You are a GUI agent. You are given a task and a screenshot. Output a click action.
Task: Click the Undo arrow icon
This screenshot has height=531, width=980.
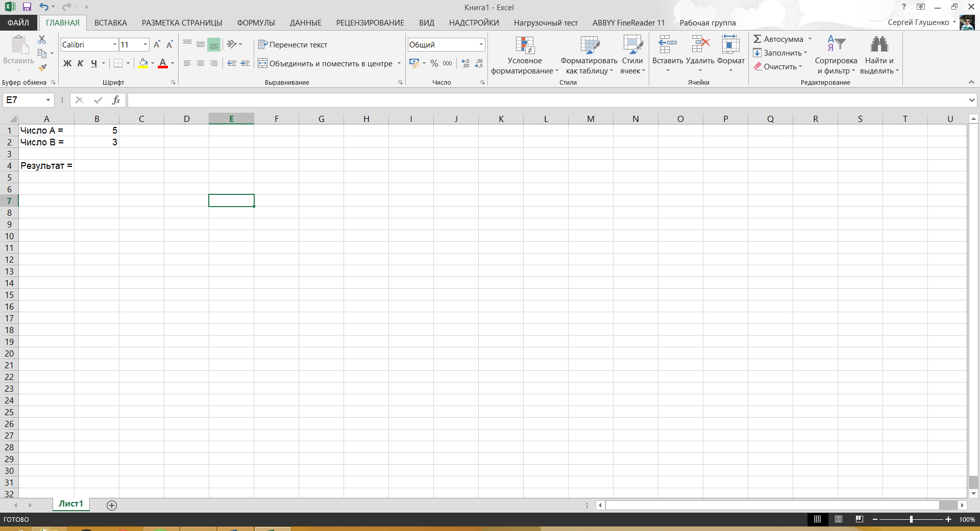coord(44,7)
